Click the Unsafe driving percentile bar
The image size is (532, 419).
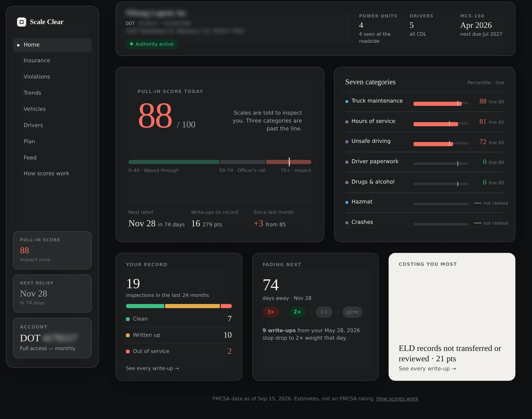(441, 144)
